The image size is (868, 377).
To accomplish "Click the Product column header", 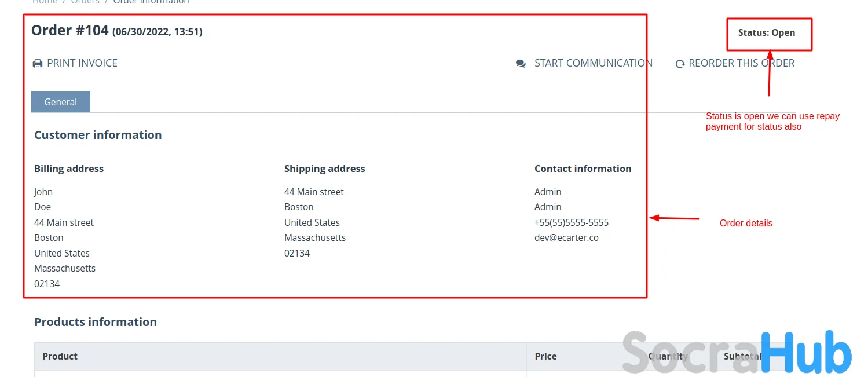I will [x=60, y=356].
